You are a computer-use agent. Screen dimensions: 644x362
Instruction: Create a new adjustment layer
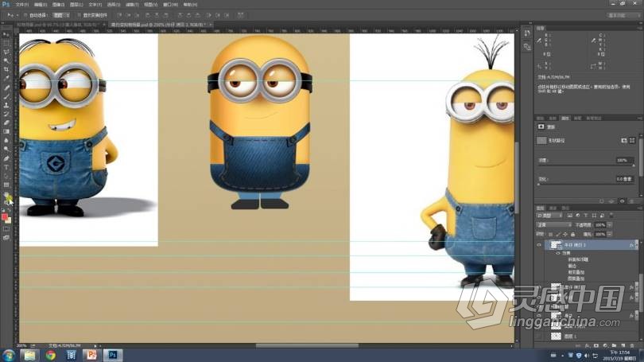click(x=605, y=346)
